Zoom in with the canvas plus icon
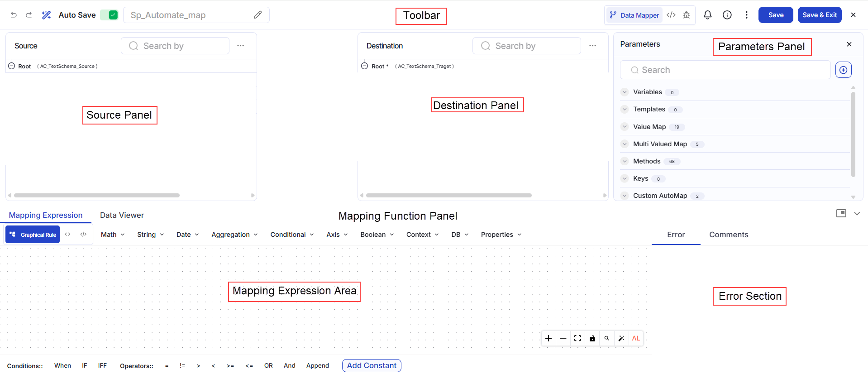This screenshot has width=868, height=374. click(548, 338)
